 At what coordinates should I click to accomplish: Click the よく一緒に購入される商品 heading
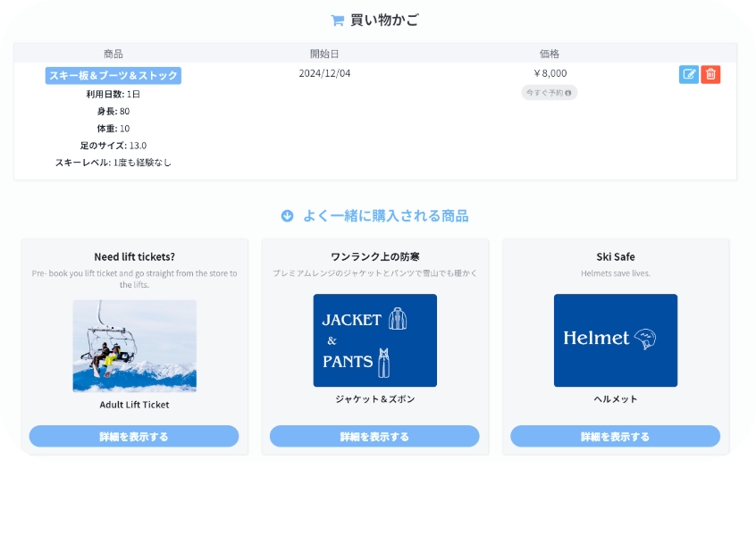click(386, 216)
